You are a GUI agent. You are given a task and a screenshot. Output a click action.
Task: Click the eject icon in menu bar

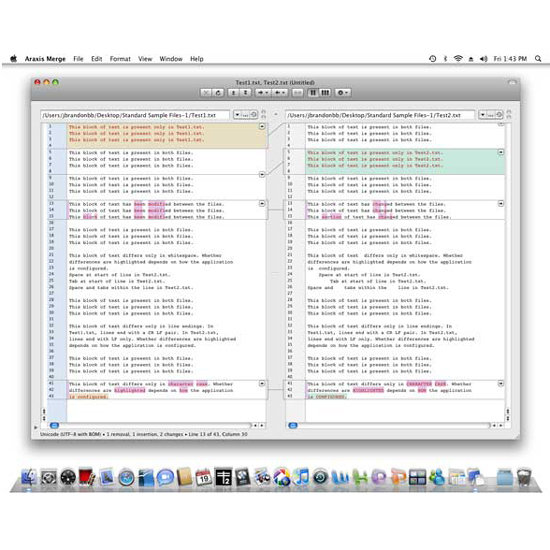[x=471, y=59]
